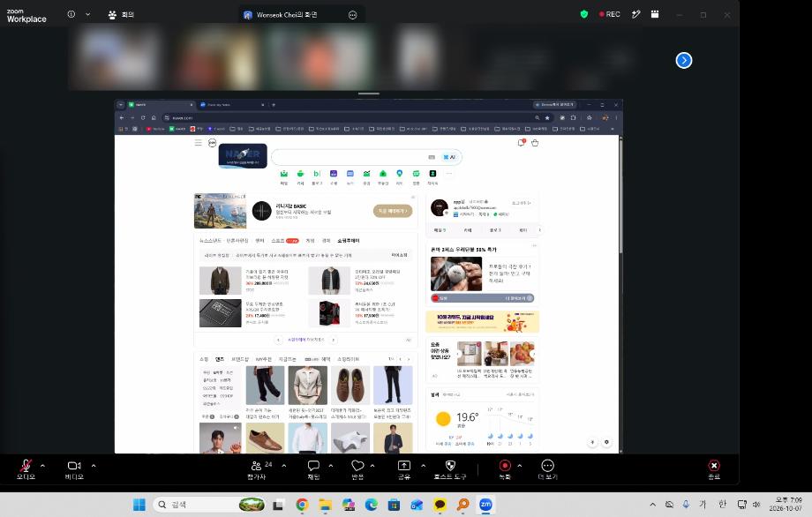
Task: Open the Naver hamburger menu in shared screen
Action: coord(199,143)
